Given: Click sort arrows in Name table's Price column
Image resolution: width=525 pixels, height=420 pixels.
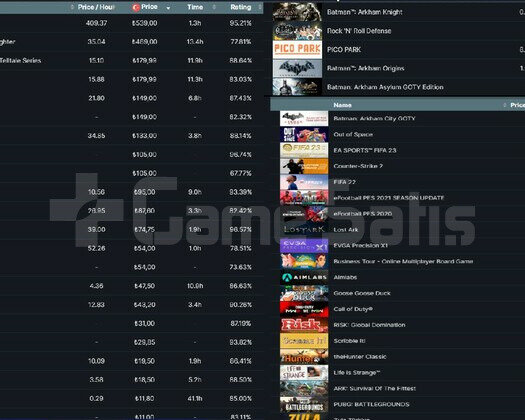Looking at the screenshot, I should point(505,105).
